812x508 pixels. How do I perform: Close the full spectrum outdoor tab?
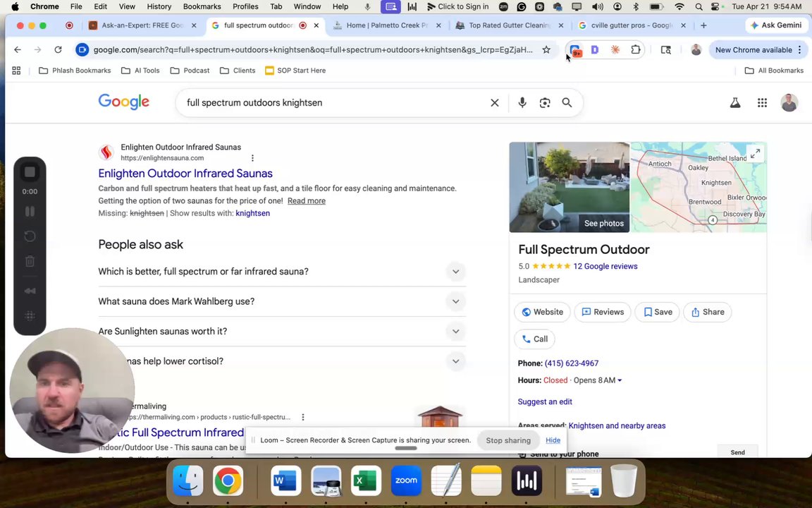(316, 25)
